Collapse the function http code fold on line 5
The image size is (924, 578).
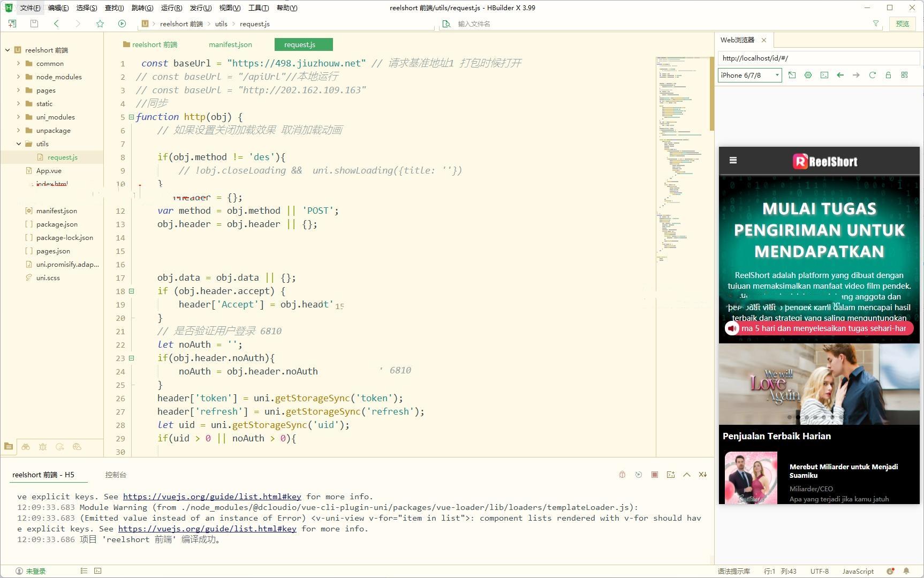point(131,117)
